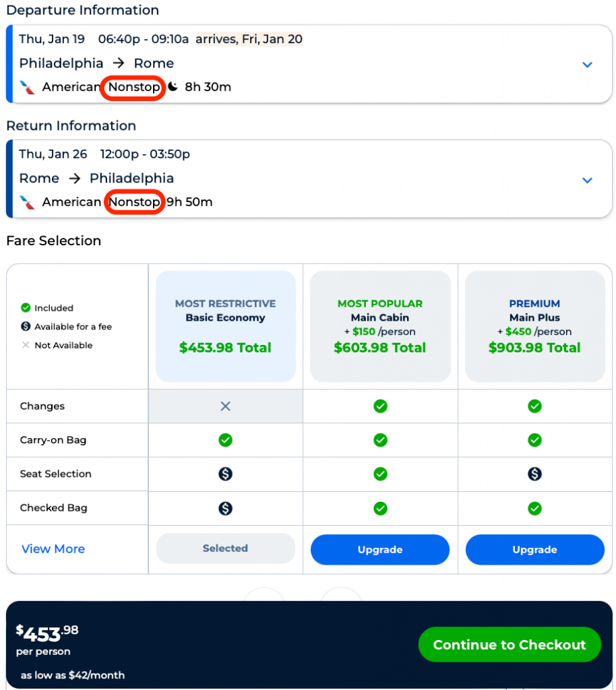Select the Main Cabin fare header card
Image resolution: width=616 pixels, height=690 pixels.
pyautogui.click(x=380, y=327)
